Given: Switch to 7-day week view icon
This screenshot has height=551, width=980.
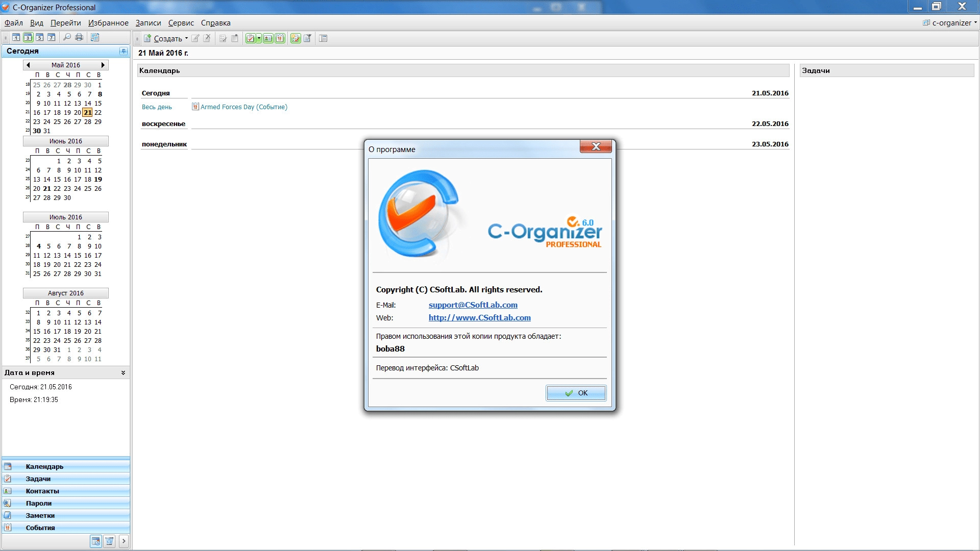Looking at the screenshot, I should click(x=52, y=37).
